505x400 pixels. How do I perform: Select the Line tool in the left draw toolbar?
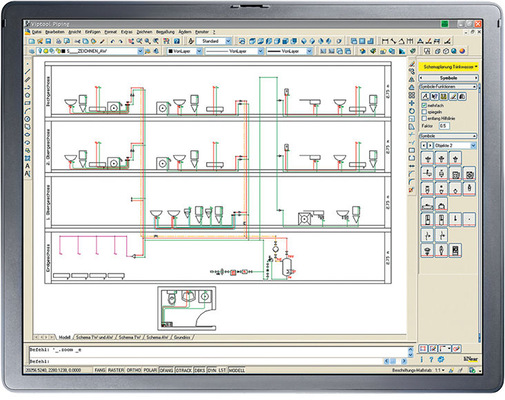pos(28,71)
